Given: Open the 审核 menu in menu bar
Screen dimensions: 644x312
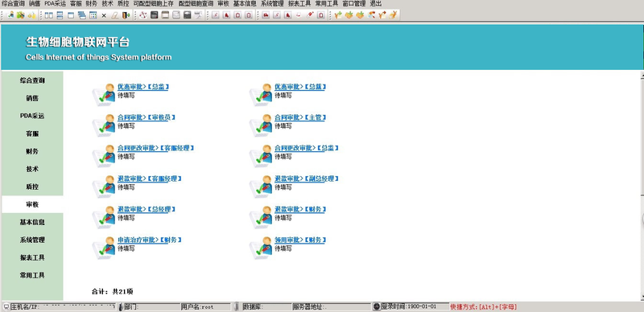Looking at the screenshot, I should pos(223,3).
